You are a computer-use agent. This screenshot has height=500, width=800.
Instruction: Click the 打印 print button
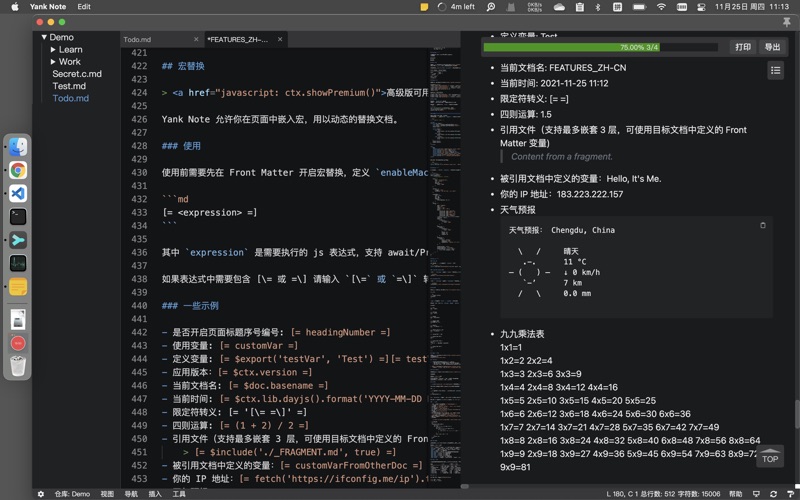click(x=743, y=47)
